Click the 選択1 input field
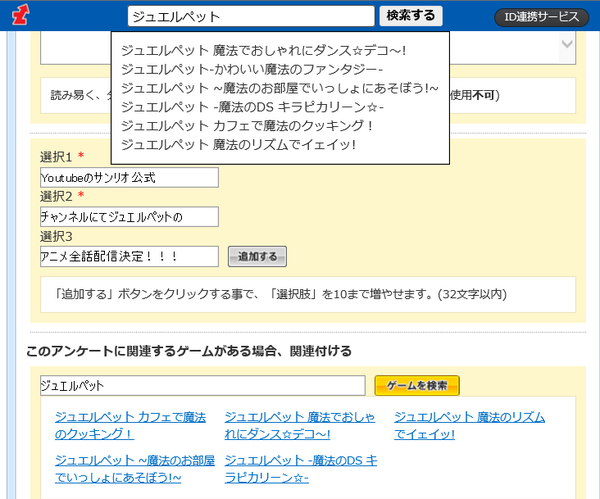Screen dimensions: 600x499 point(129,178)
